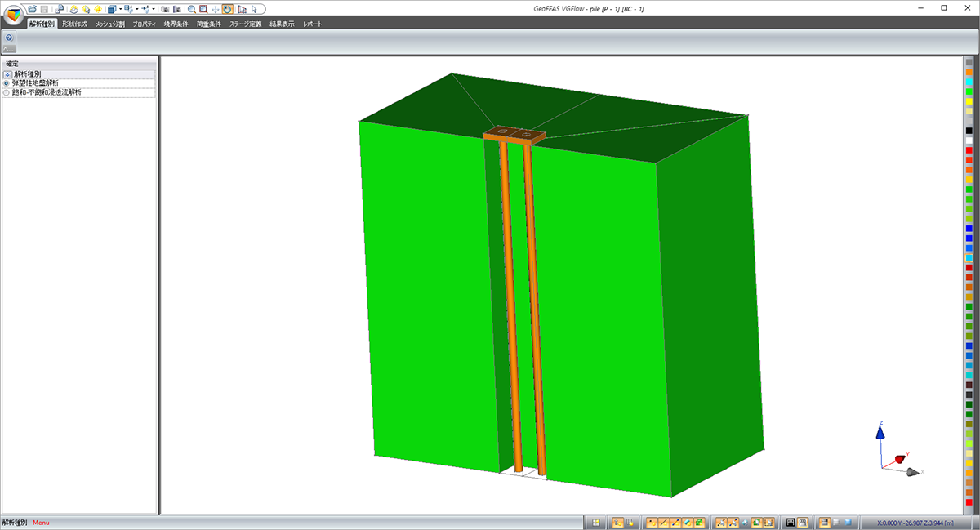This screenshot has width=980, height=530.
Task: Activate the highlighted rotate view tool
Action: point(227,8)
